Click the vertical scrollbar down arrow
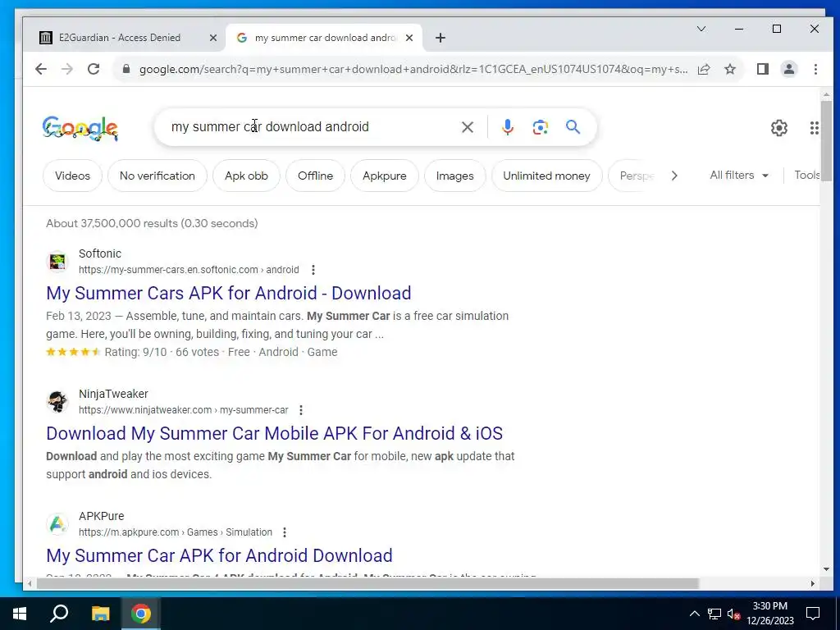The image size is (840, 630). click(826, 569)
